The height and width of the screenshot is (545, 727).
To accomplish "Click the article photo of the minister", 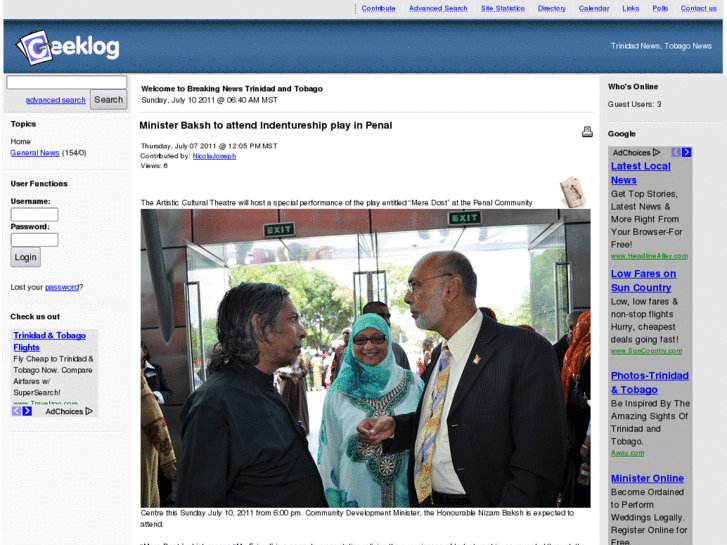I will (x=365, y=358).
